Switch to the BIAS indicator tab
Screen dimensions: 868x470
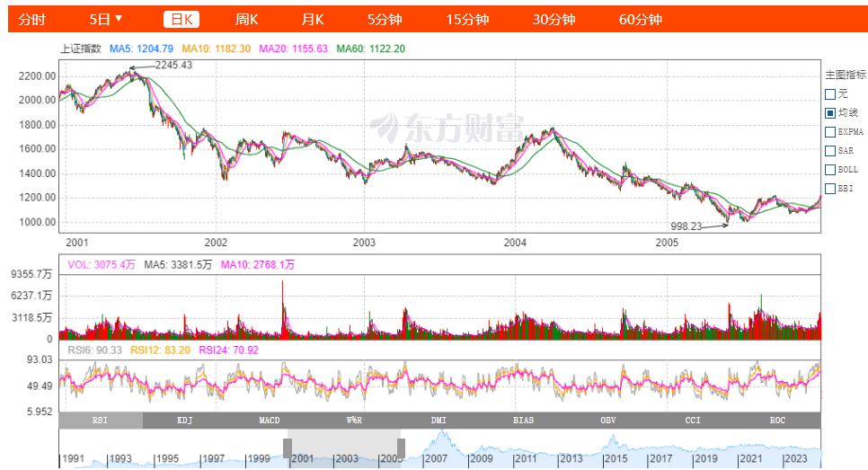(x=524, y=421)
